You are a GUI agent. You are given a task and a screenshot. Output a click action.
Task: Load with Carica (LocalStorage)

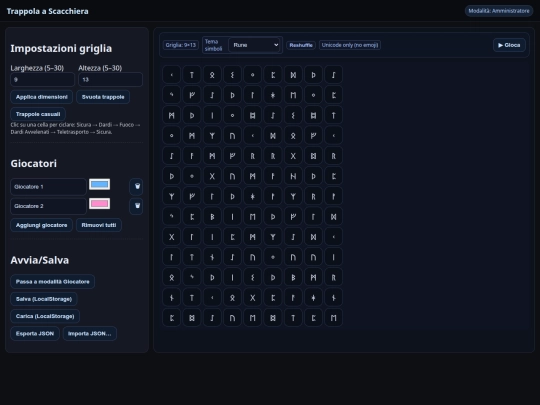pos(45,316)
